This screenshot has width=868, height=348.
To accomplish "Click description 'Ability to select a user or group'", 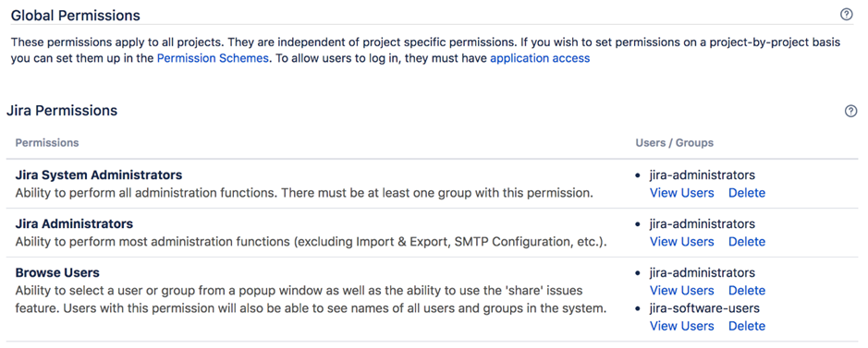I will pyautogui.click(x=311, y=299).
